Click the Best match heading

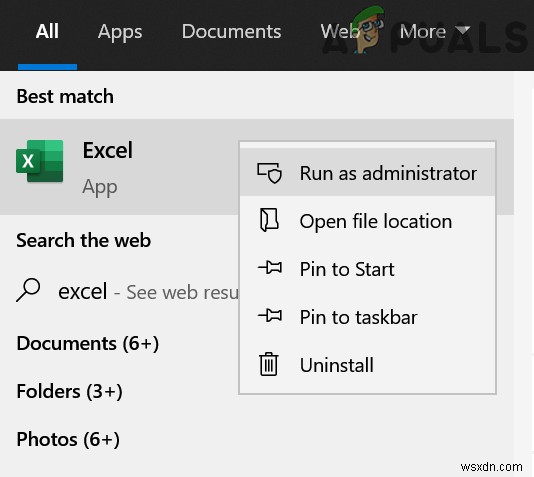point(65,96)
